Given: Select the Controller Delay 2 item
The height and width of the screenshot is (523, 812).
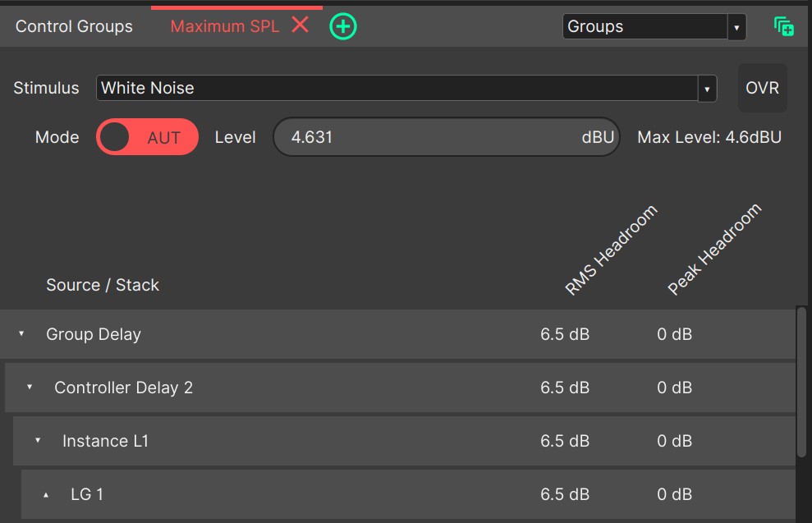Looking at the screenshot, I should (x=123, y=388).
